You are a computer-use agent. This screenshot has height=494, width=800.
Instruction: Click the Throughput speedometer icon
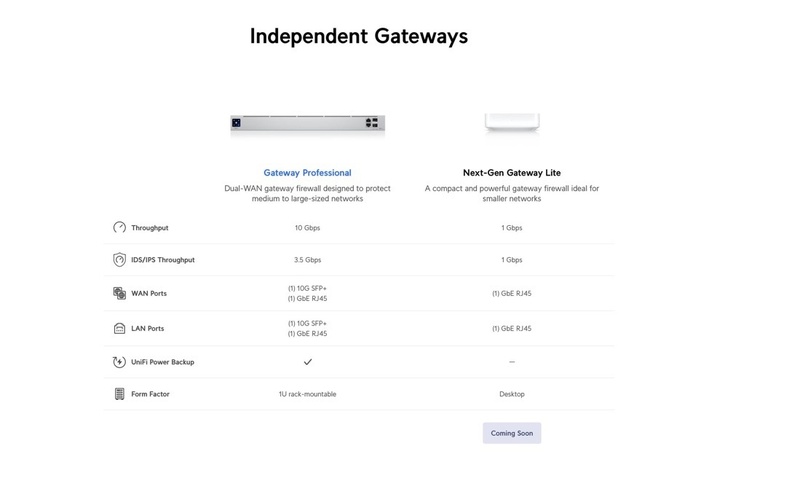[119, 228]
